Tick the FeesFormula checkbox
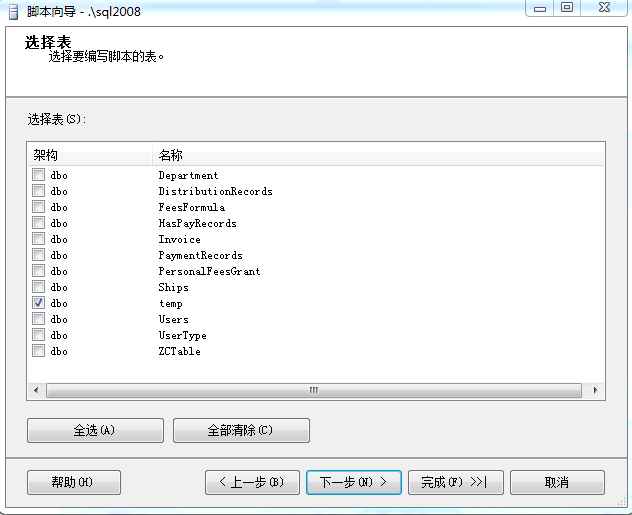 tap(38, 207)
